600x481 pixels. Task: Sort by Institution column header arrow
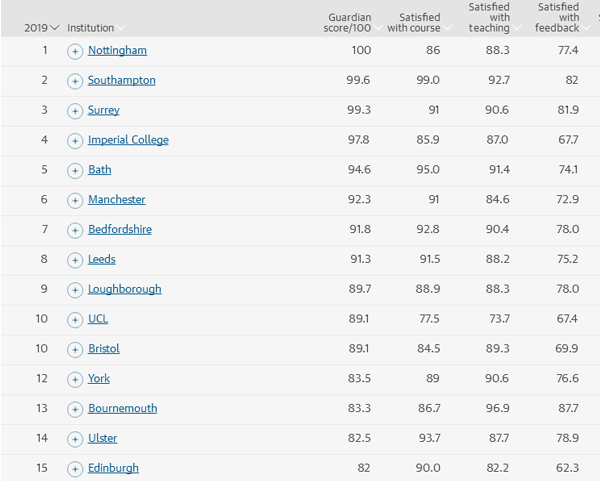pyautogui.click(x=121, y=28)
